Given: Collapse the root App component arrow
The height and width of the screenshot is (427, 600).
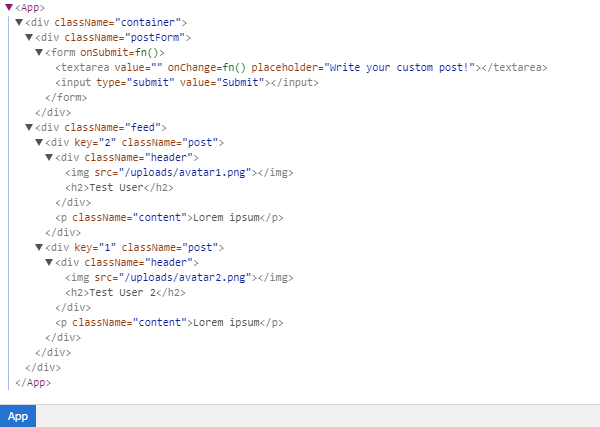Looking at the screenshot, I should [x=9, y=7].
